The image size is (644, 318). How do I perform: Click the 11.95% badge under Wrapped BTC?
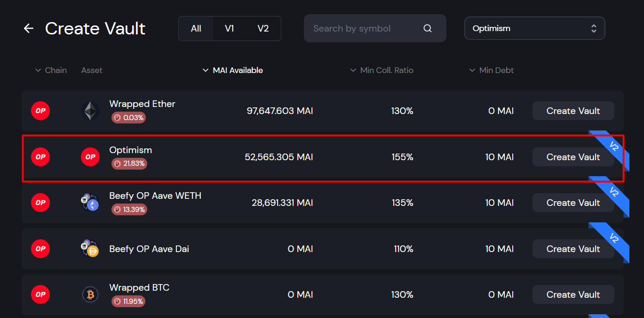point(128,301)
